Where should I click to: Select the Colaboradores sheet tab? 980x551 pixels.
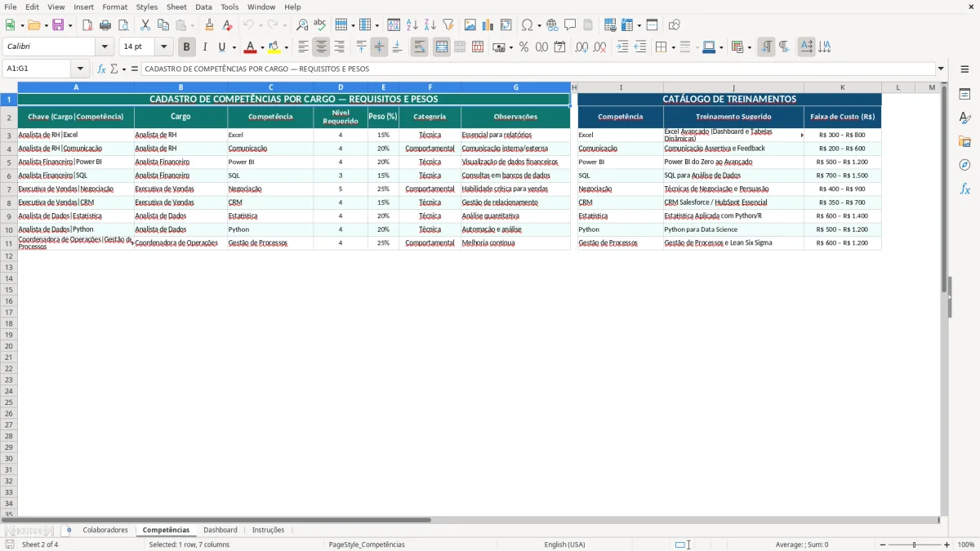105,530
